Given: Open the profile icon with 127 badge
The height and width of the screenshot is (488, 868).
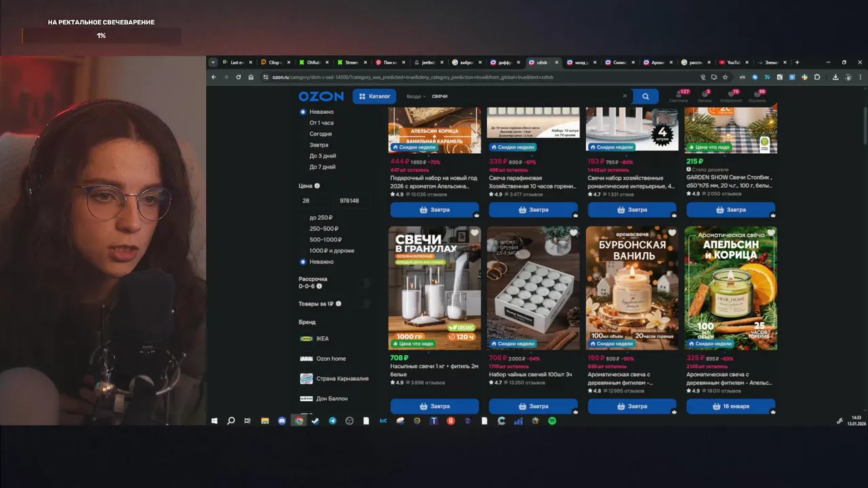Looking at the screenshot, I should (x=678, y=96).
